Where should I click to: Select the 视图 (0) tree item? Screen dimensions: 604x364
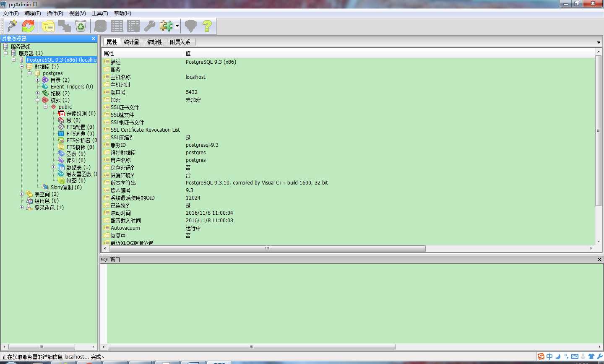[76, 181]
